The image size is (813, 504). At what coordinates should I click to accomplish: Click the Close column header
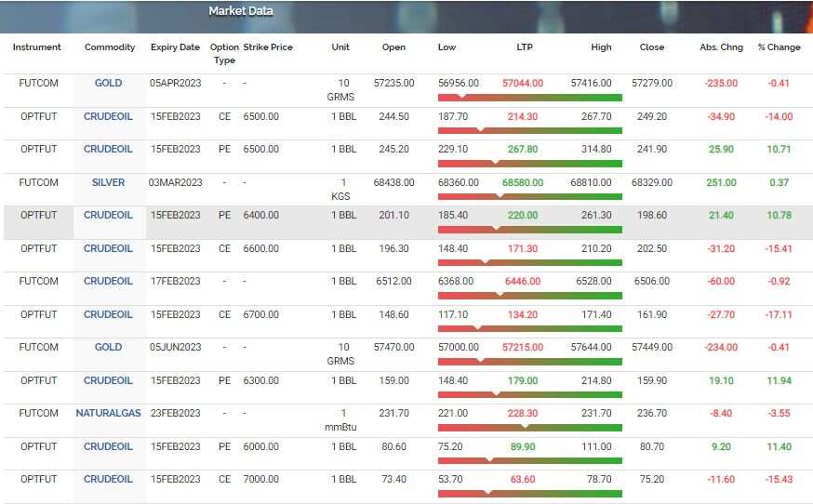coord(652,47)
